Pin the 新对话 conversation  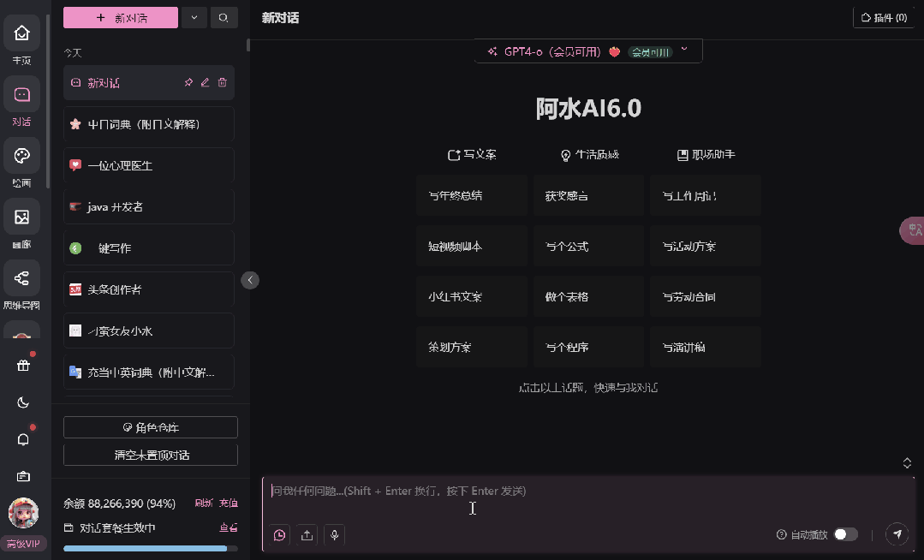(188, 82)
